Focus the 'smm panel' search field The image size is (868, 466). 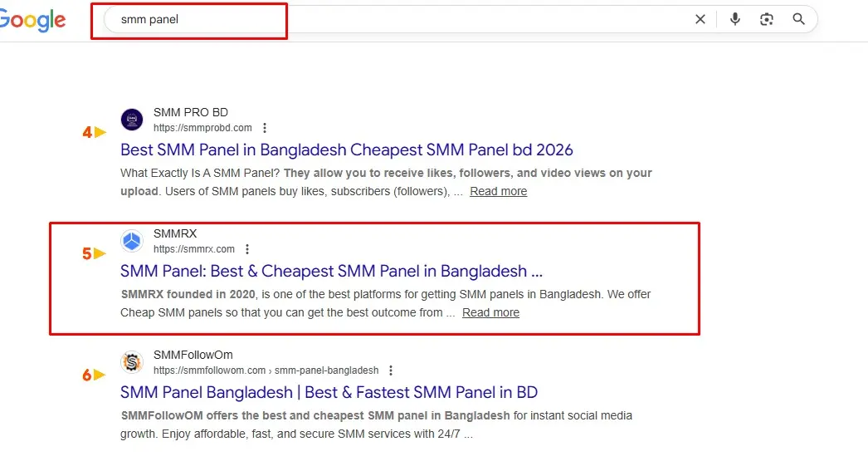coord(398,19)
